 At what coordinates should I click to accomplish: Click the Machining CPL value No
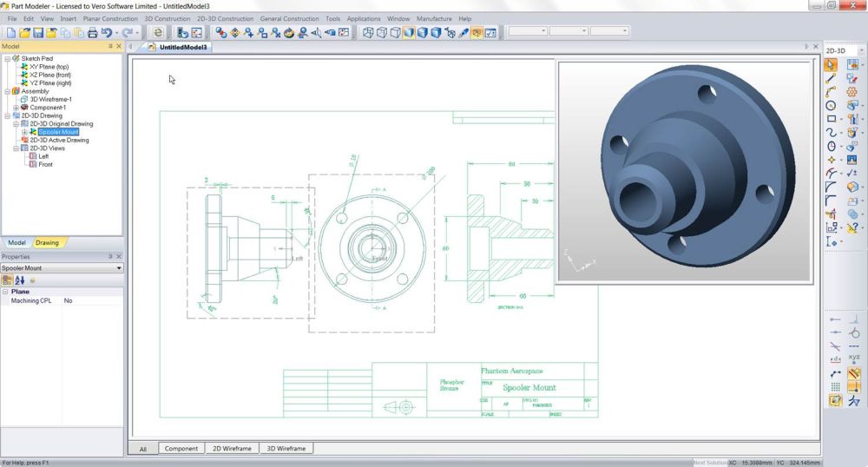pyautogui.click(x=68, y=300)
